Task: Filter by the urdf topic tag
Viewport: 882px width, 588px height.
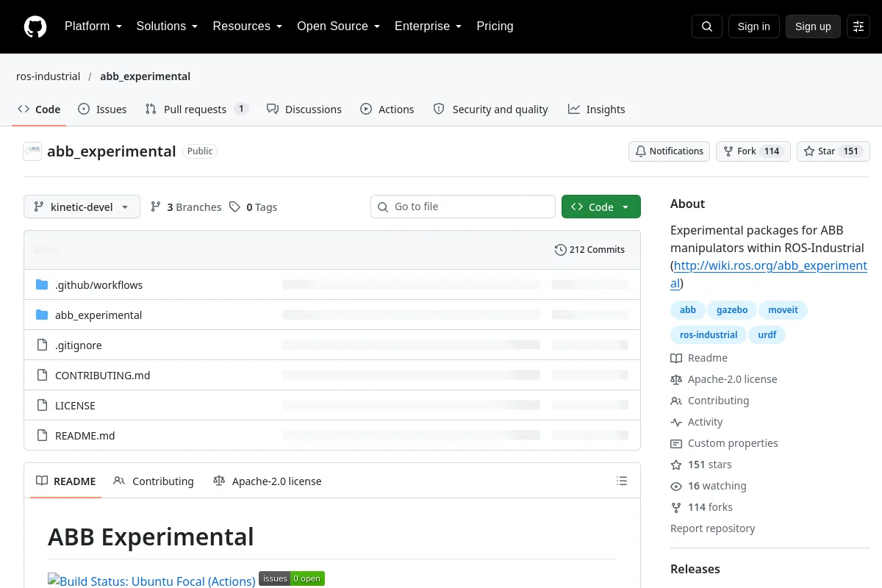Action: [x=767, y=335]
